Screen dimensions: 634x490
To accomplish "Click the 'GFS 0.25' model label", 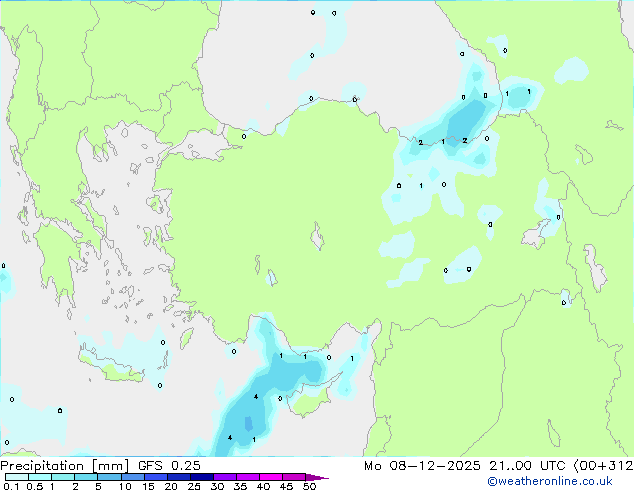I will (169, 466).
